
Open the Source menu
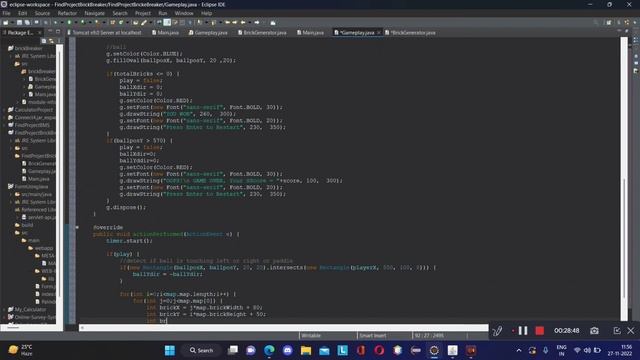[x=42, y=13]
